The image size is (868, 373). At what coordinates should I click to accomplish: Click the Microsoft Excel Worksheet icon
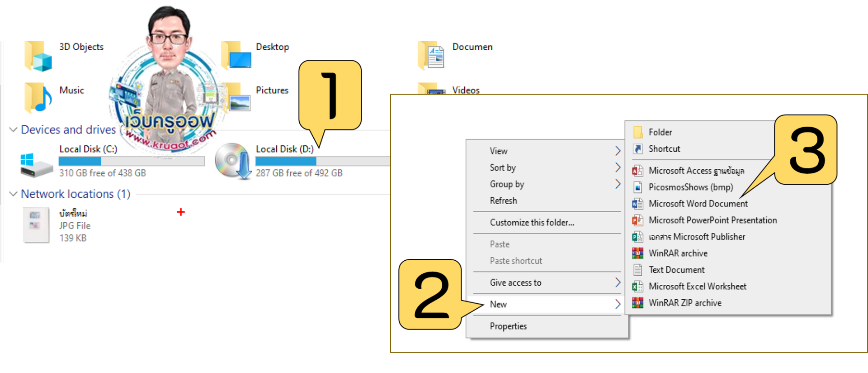[637, 287]
